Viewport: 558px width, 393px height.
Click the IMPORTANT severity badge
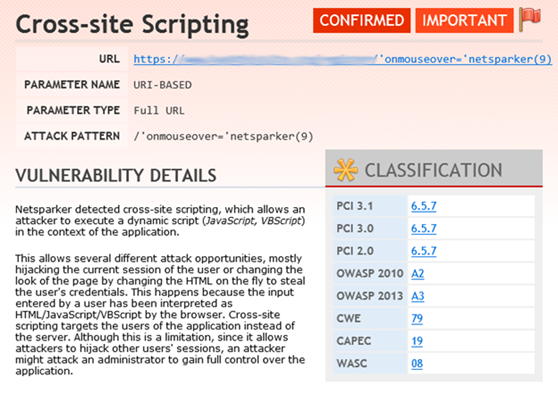[464, 20]
